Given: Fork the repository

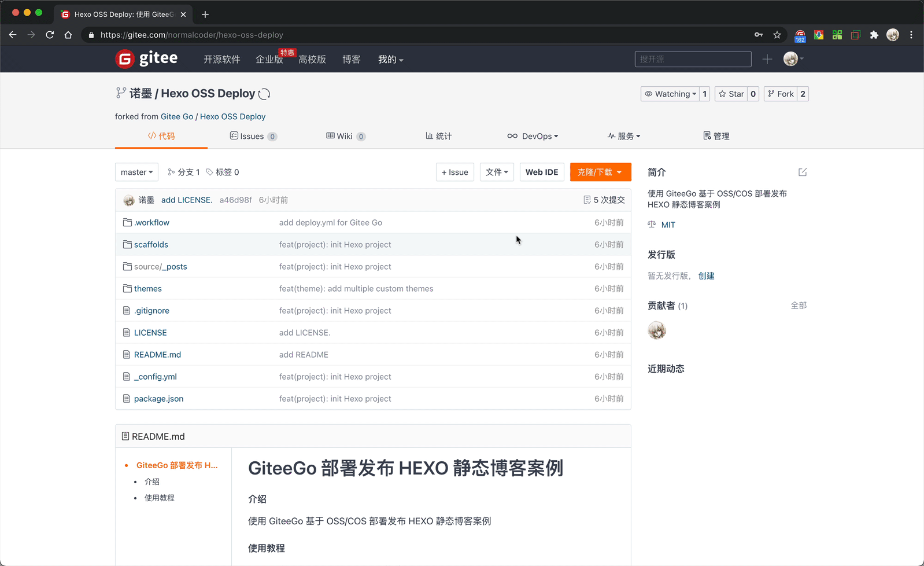Looking at the screenshot, I should pos(781,94).
